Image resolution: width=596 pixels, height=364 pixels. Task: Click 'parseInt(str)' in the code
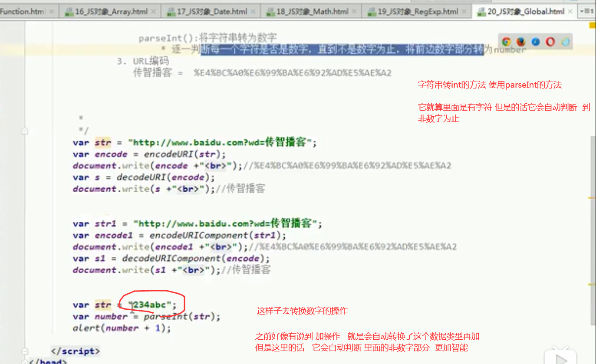click(x=179, y=316)
